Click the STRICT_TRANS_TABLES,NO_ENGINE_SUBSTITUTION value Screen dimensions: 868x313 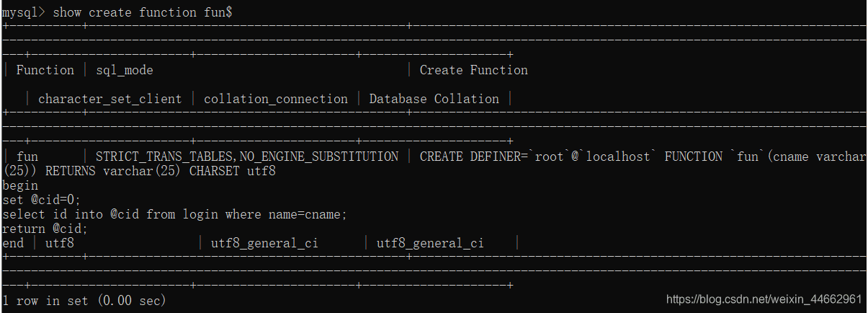coord(246,156)
